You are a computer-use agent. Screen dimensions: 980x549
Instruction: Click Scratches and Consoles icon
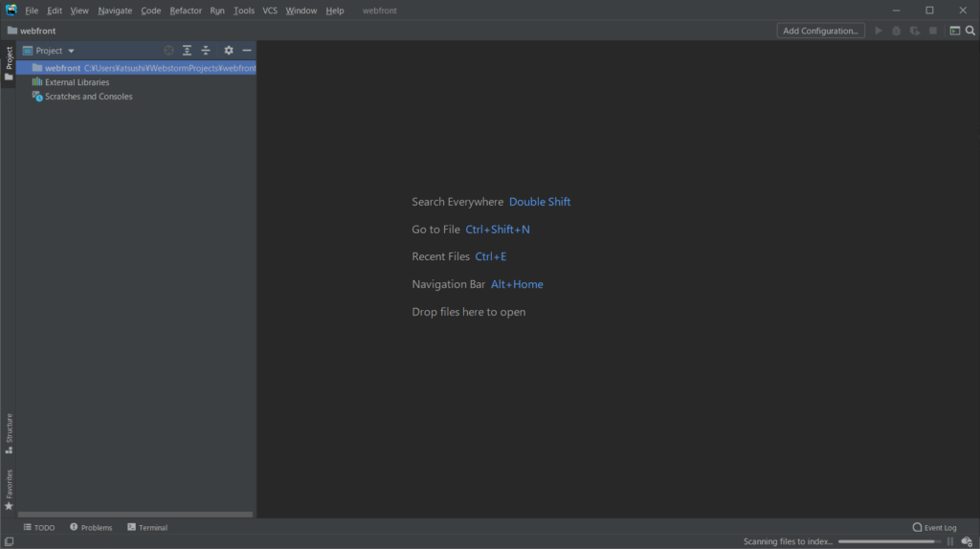point(37,97)
